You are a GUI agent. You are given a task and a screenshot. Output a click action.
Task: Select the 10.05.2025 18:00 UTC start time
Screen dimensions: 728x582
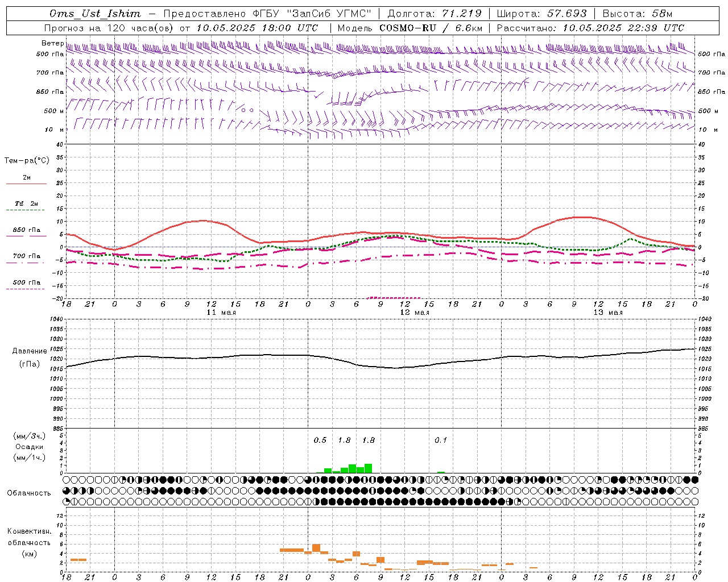(x=258, y=28)
